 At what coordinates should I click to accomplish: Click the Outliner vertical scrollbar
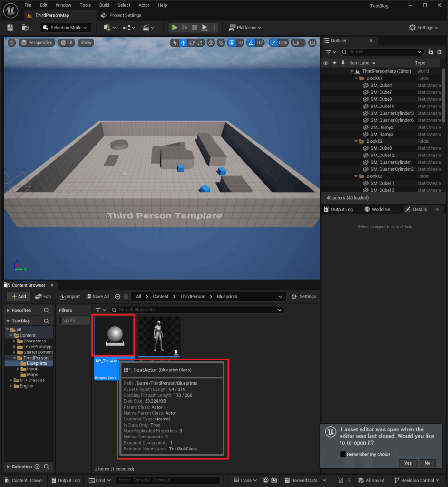tap(443, 96)
